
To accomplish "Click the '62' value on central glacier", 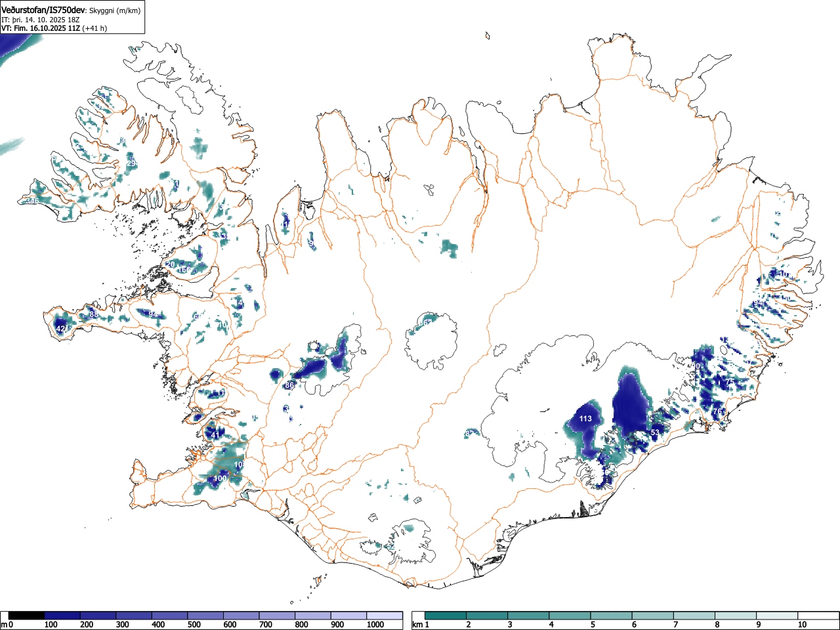I will [x=427, y=322].
